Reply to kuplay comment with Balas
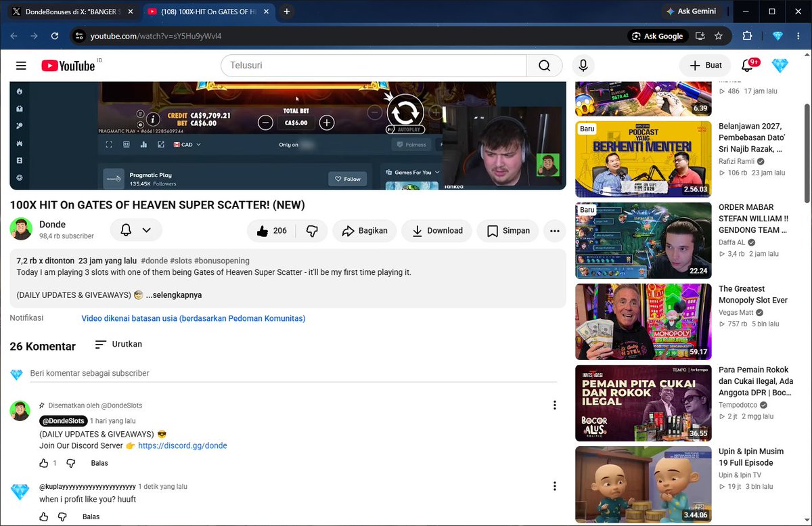 click(x=91, y=517)
